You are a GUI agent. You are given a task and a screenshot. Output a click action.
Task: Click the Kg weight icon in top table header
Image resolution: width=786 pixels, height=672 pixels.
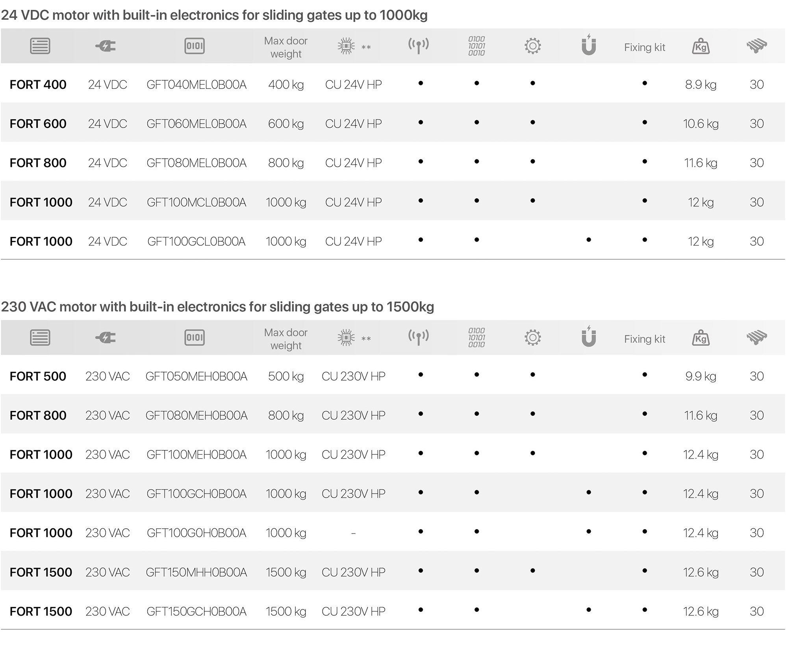click(701, 46)
